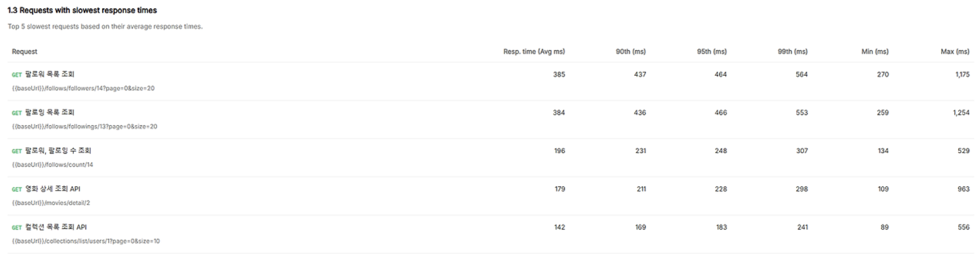This screenshot has height=257, width=980.
Task: Open the 팔로워, 팔로잉 수 조회 request
Action: tap(58, 151)
